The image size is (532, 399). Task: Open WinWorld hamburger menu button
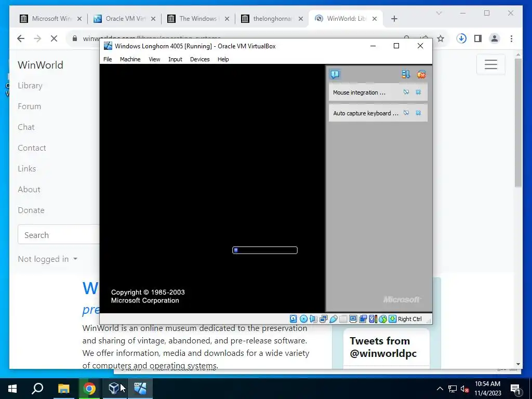(x=490, y=64)
